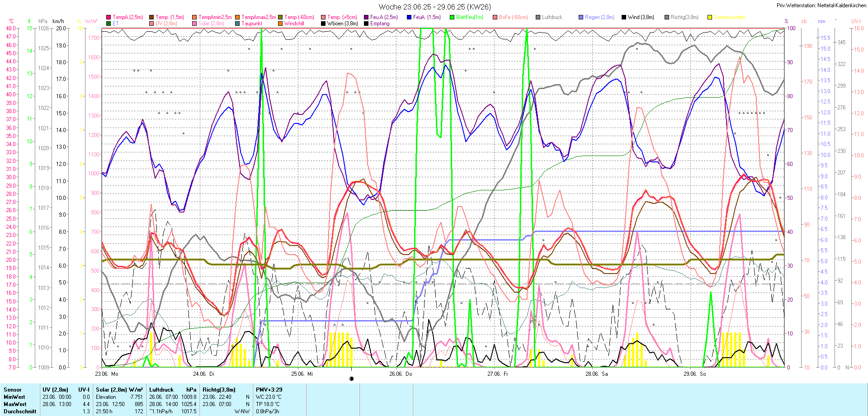Click the '^1.1hPa/h' pressure trend

pyautogui.click(x=161, y=411)
